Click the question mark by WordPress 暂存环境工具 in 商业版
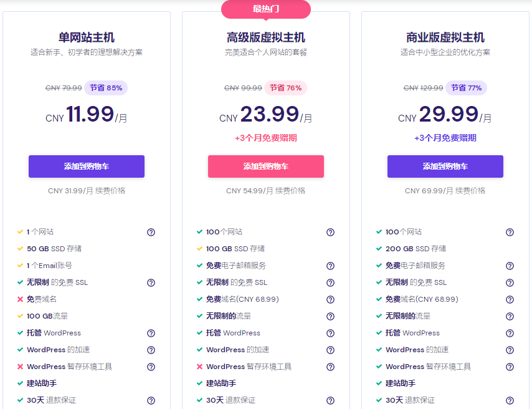 pyautogui.click(x=510, y=367)
